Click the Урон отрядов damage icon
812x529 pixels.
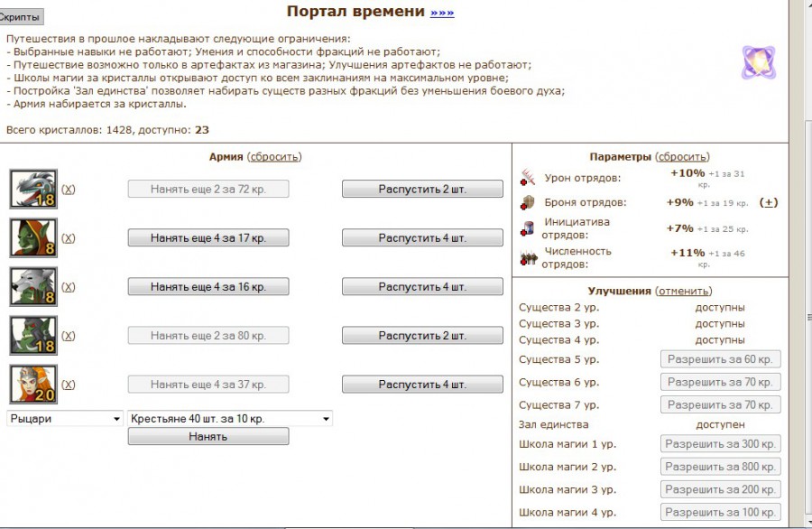tap(528, 179)
